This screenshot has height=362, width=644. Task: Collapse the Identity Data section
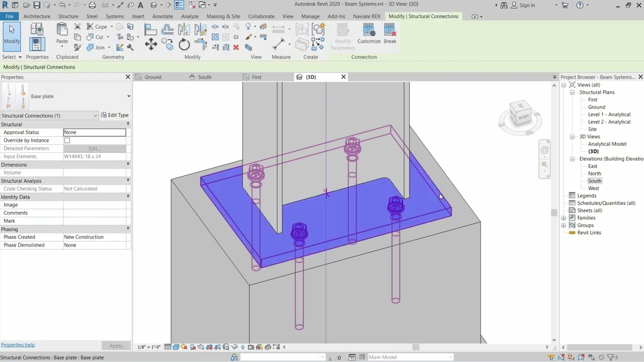coord(128,196)
